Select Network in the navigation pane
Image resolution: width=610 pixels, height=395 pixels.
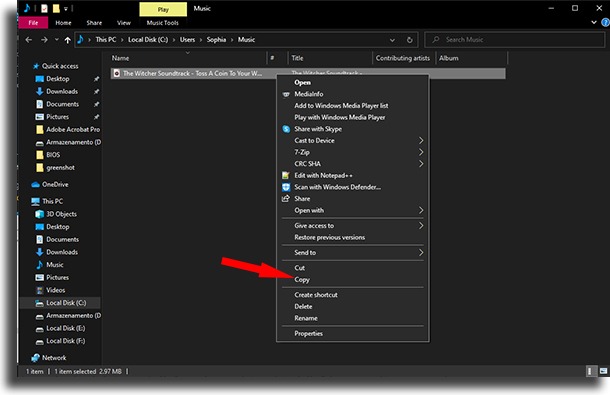point(54,358)
